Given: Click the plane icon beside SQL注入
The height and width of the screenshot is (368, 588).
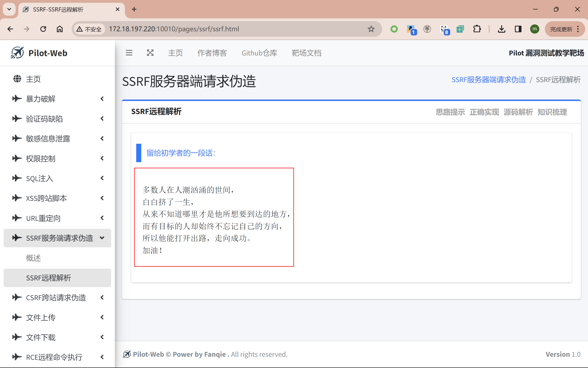Looking at the screenshot, I should click(x=17, y=178).
